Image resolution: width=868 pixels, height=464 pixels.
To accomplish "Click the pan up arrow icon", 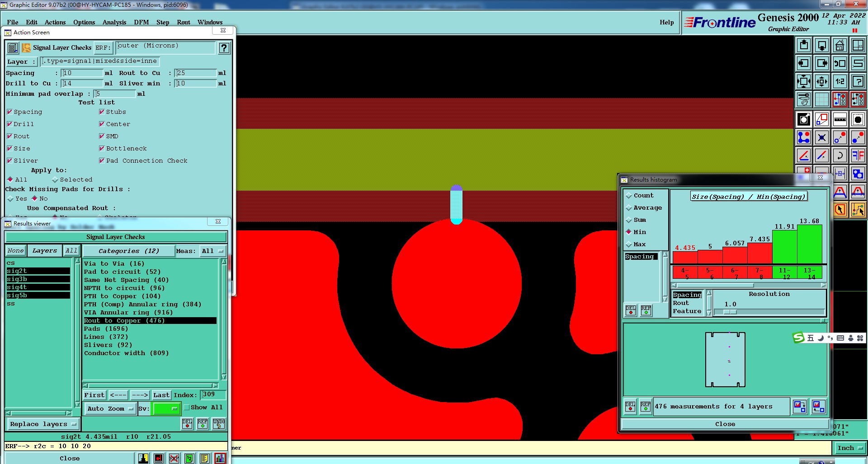I will (x=803, y=45).
